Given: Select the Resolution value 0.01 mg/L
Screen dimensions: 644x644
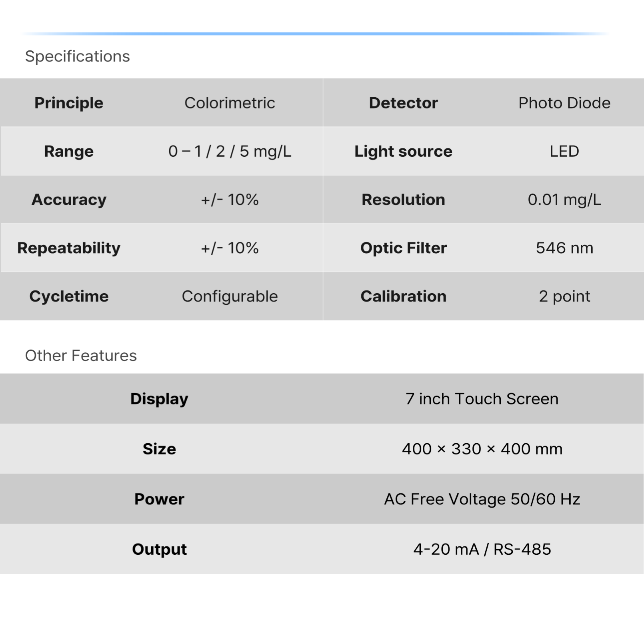Looking at the screenshot, I should pos(564,200).
